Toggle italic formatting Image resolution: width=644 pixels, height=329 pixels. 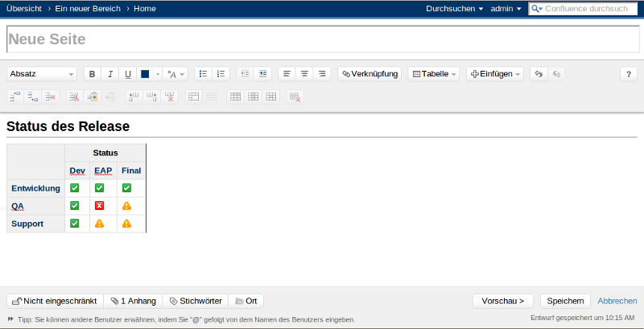tap(110, 74)
